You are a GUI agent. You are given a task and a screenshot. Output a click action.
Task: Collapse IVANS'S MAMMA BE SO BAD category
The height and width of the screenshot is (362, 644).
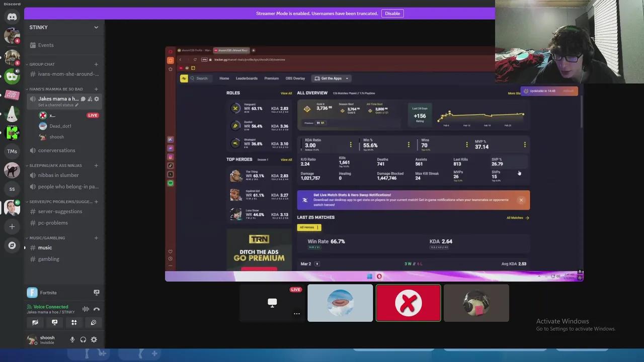point(54,89)
